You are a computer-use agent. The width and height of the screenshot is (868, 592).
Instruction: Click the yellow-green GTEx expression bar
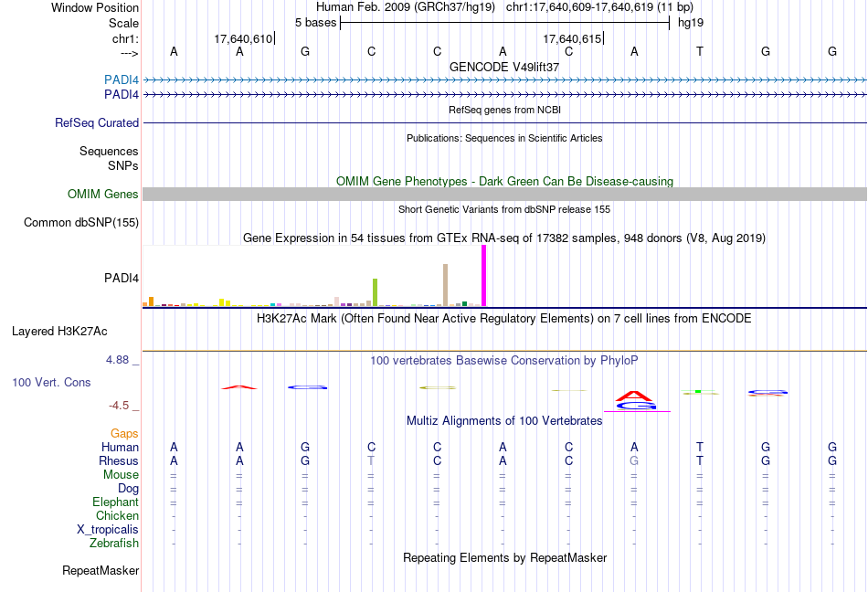(x=375, y=292)
